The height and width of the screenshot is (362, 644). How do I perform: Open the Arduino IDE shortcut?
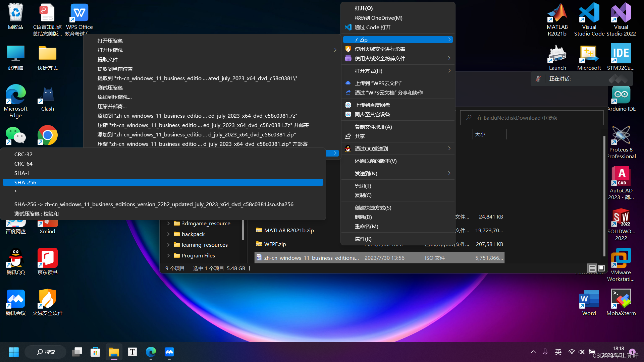coord(621,96)
